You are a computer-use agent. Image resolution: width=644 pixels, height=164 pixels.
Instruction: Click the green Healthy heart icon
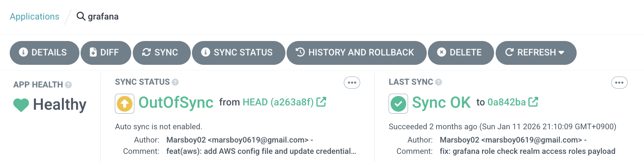[21, 105]
